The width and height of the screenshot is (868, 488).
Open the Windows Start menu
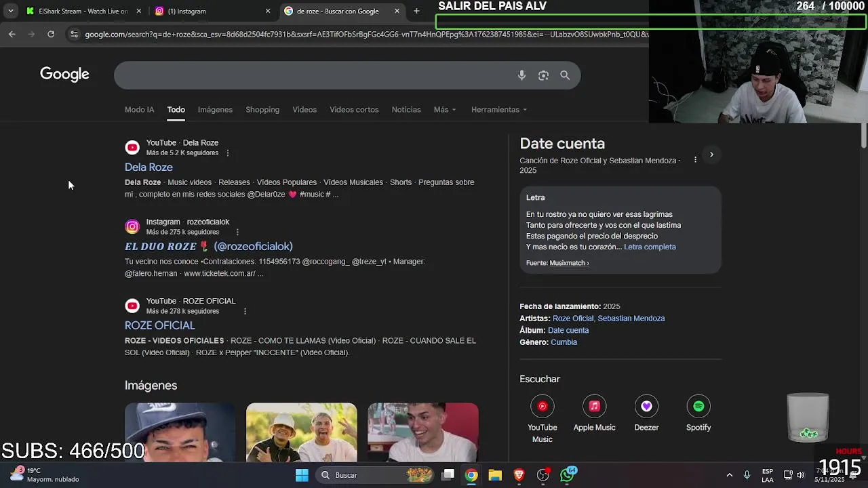coord(302,475)
